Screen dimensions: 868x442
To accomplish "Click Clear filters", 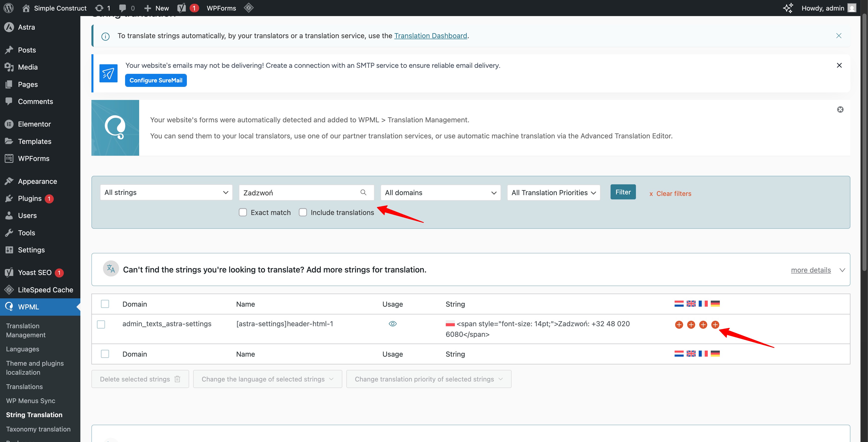I will tap(670, 194).
